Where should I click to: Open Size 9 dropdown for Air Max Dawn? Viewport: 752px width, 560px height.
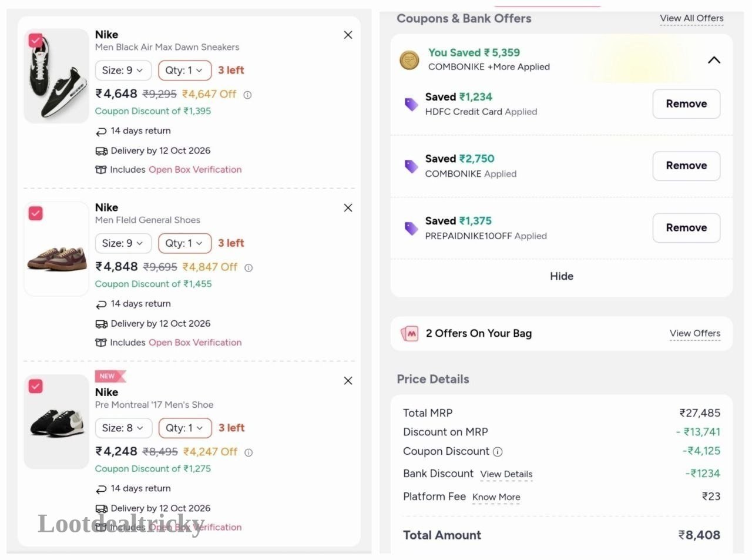[123, 71]
